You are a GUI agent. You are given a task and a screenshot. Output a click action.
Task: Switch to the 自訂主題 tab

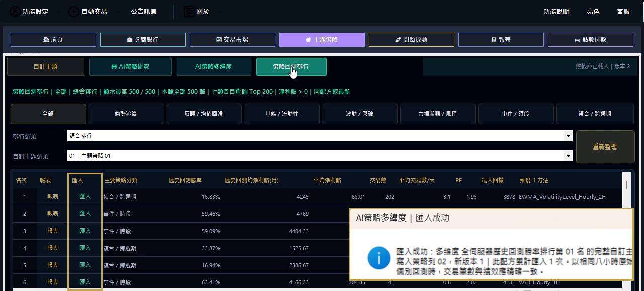pos(46,66)
